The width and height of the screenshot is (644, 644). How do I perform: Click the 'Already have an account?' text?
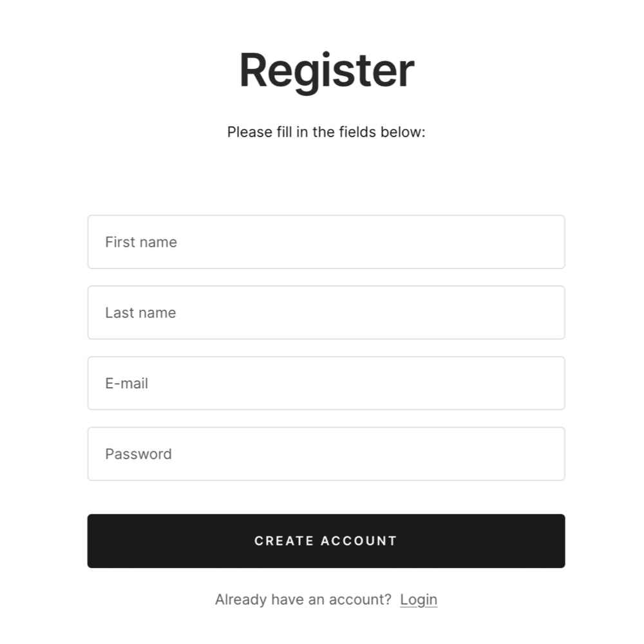[x=303, y=600]
